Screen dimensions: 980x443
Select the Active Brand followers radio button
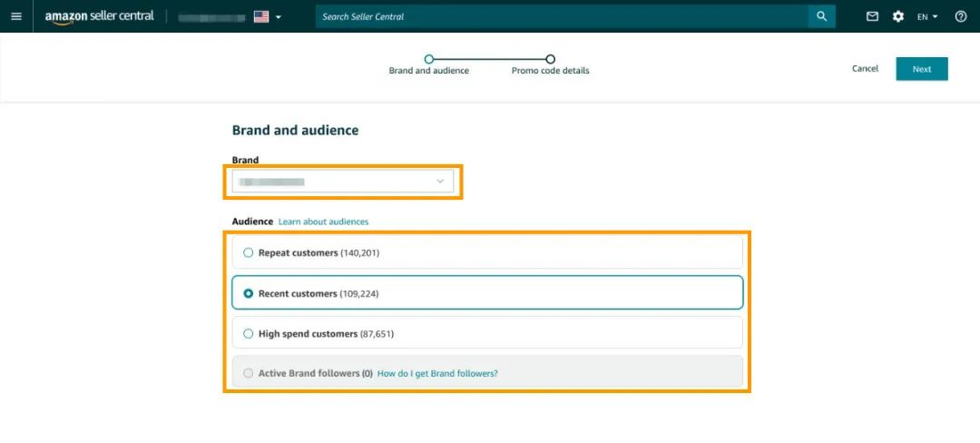(249, 373)
